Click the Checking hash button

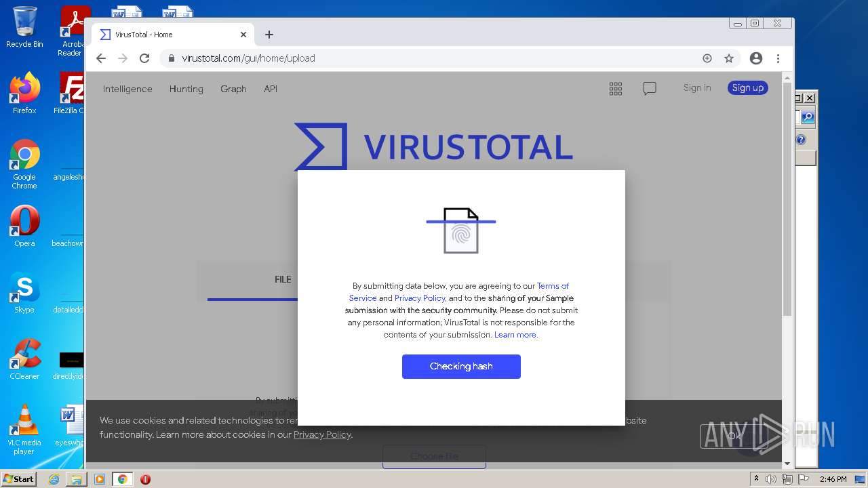[461, 367]
